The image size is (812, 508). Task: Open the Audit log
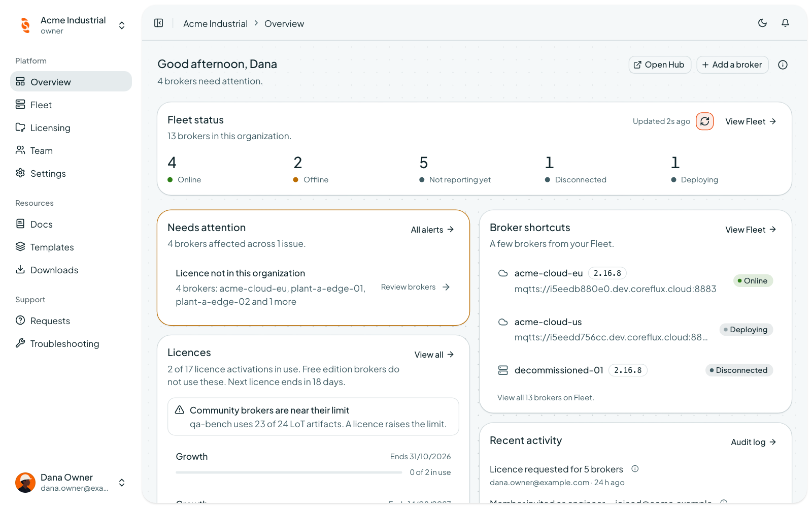tap(754, 442)
